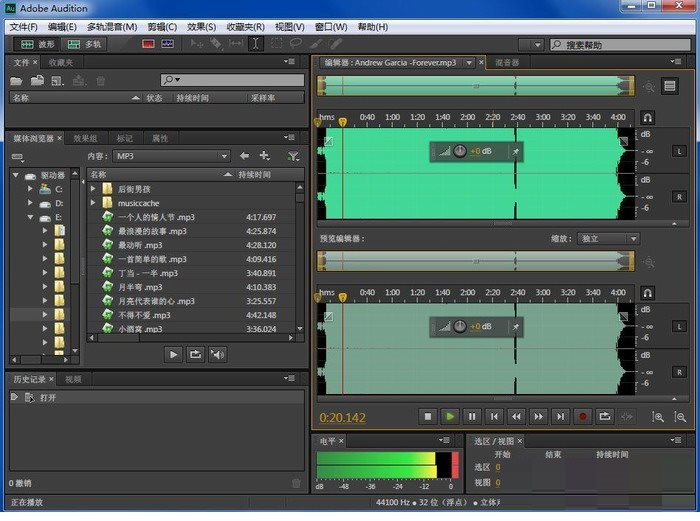Toggle Media Browser auto-play speaker button
This screenshot has width=700, height=521.
pos(217,355)
